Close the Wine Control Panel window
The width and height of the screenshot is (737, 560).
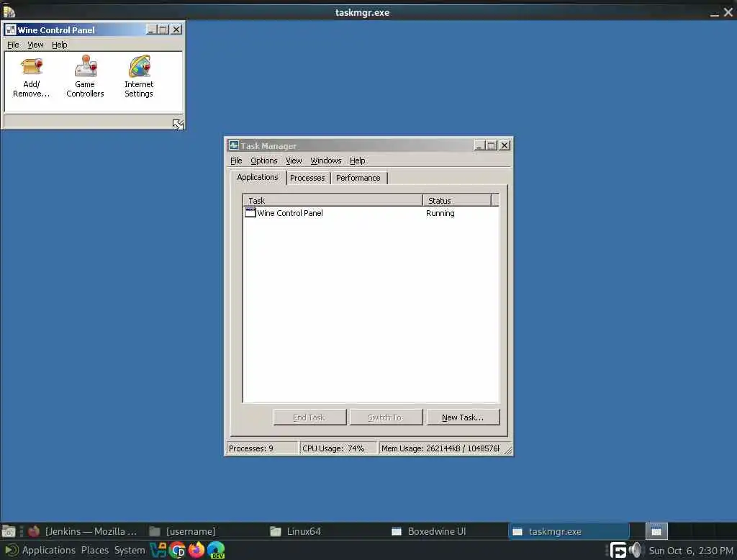(176, 30)
